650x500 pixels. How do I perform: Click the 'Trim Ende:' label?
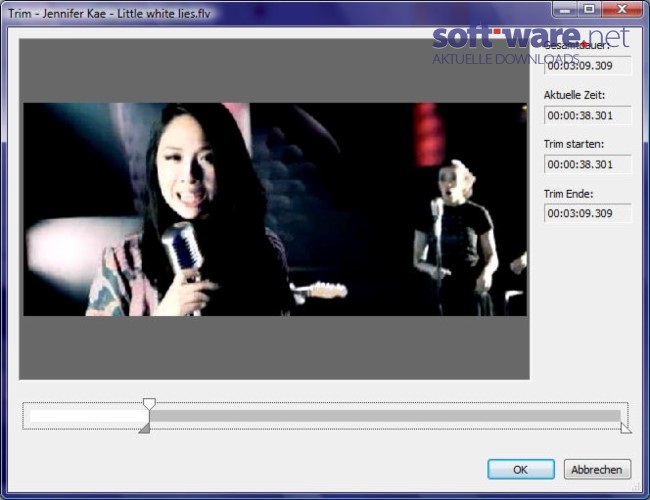(x=568, y=194)
